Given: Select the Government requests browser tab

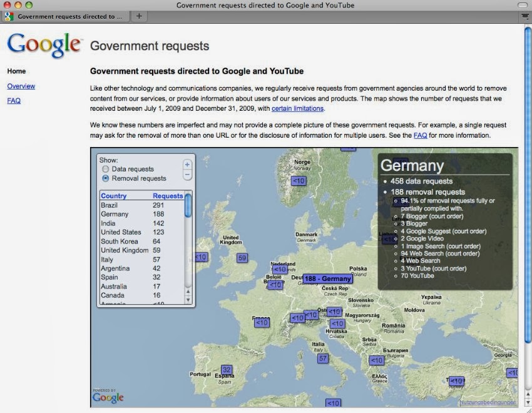Looking at the screenshot, I should pyautogui.click(x=65, y=16).
